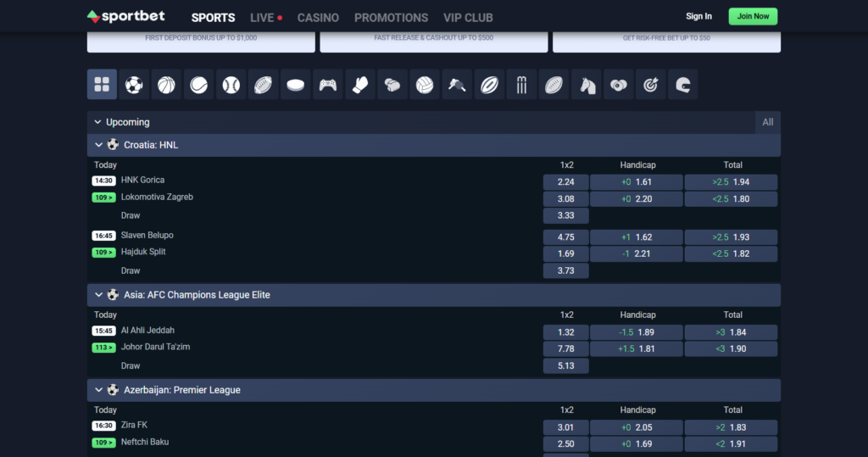Filter by the basketball icon

pos(166,84)
